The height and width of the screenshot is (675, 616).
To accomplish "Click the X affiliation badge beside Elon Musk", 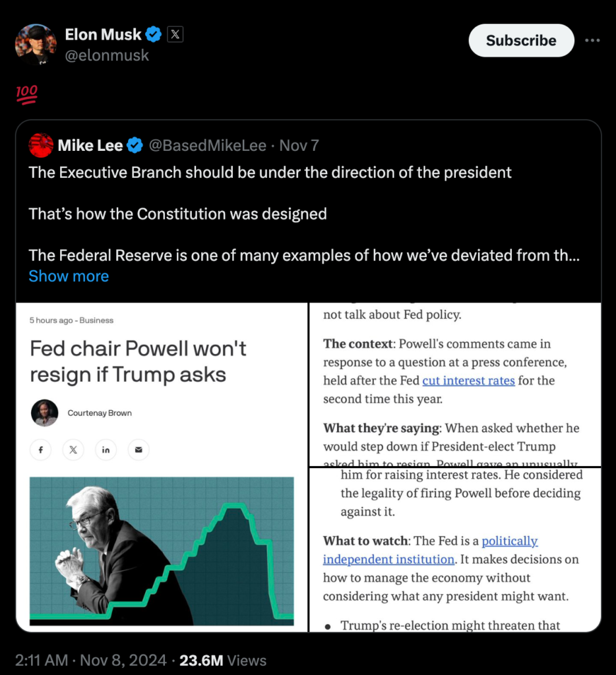I will (x=174, y=34).
